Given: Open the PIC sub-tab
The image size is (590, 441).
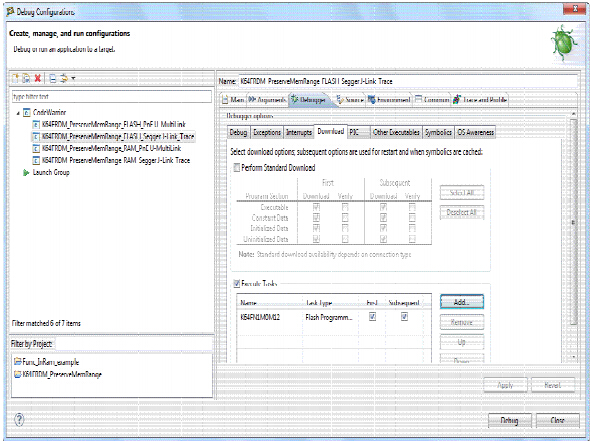Looking at the screenshot, I should tap(359, 132).
